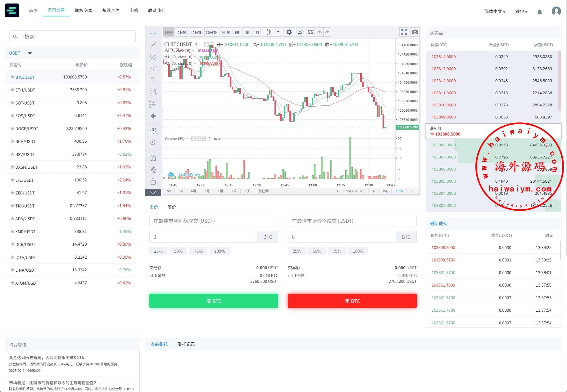Toggle auto scale on chart
The image size is (567, 392).
coord(399,191)
